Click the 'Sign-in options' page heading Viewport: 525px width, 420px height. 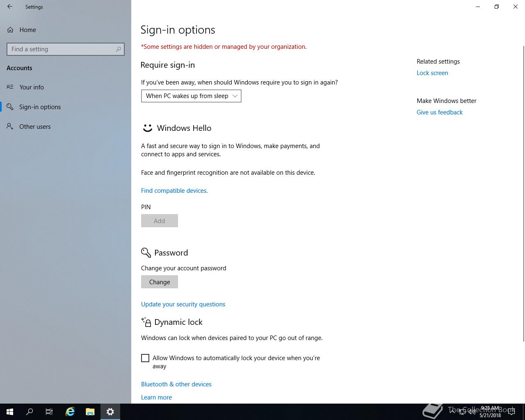point(178,30)
